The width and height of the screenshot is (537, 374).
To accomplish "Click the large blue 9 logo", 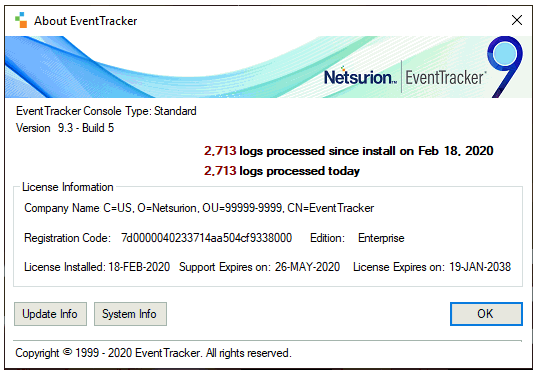I will [x=505, y=67].
